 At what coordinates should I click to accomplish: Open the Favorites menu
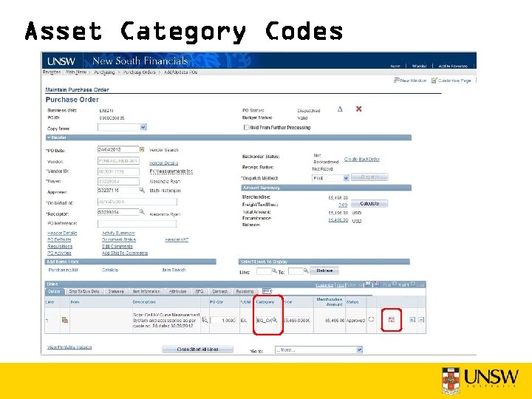52,72
